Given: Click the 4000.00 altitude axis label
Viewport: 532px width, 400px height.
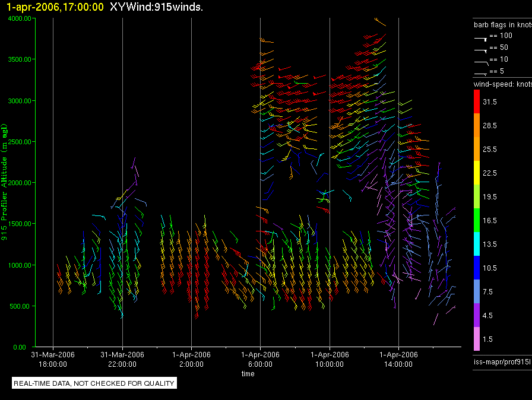Looking at the screenshot, I should click(20, 18).
